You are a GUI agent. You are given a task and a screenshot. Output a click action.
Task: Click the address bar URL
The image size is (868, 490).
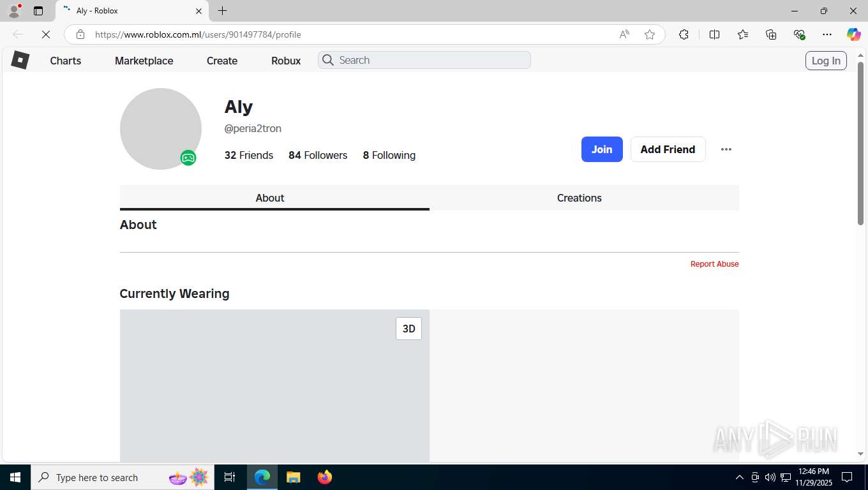198,34
